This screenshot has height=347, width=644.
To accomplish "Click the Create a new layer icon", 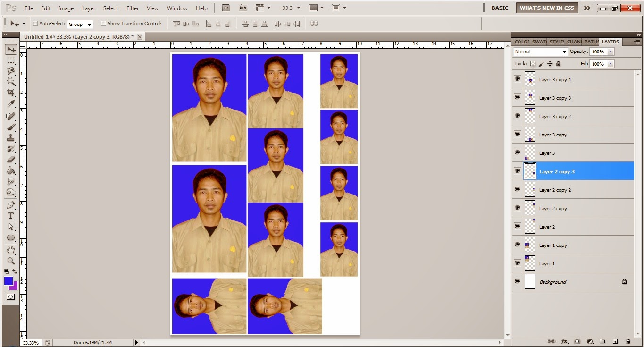I will [615, 341].
